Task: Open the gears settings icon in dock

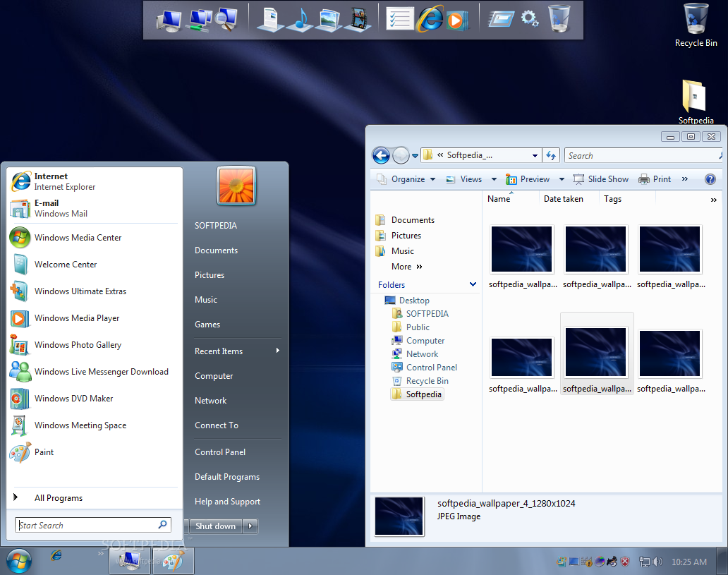Action: click(x=529, y=19)
